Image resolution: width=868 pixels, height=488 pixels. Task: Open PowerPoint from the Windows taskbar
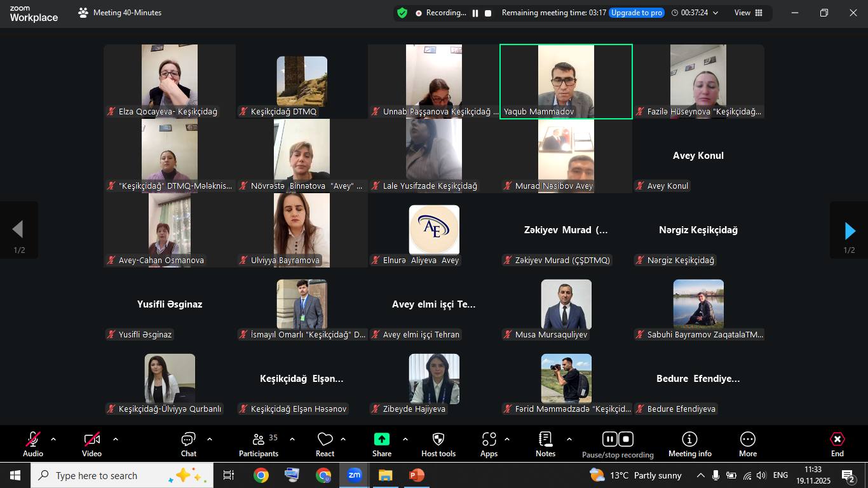point(416,475)
